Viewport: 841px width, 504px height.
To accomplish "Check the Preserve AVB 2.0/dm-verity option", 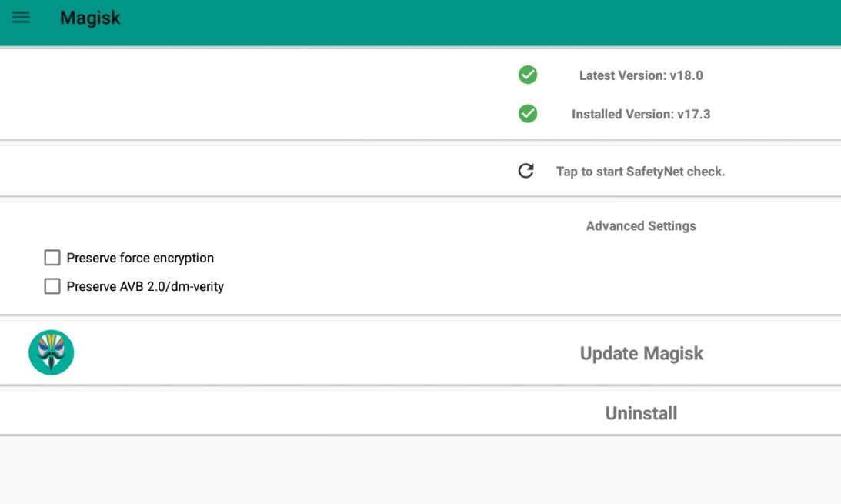I will (x=52, y=285).
